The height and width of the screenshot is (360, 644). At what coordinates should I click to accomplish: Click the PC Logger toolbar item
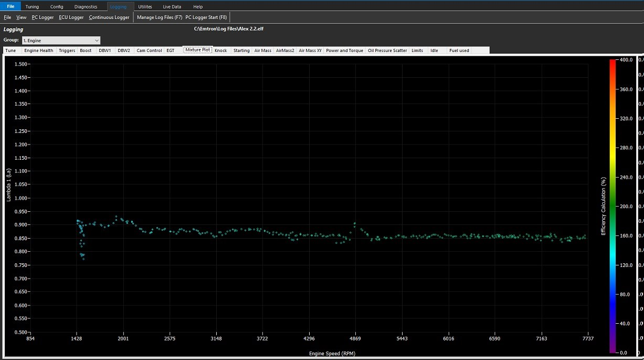(43, 17)
